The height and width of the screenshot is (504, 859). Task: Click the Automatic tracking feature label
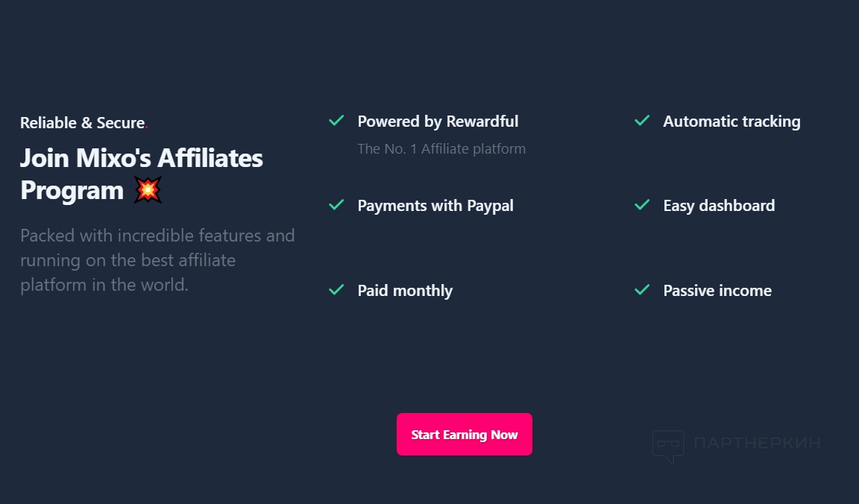[x=731, y=122]
